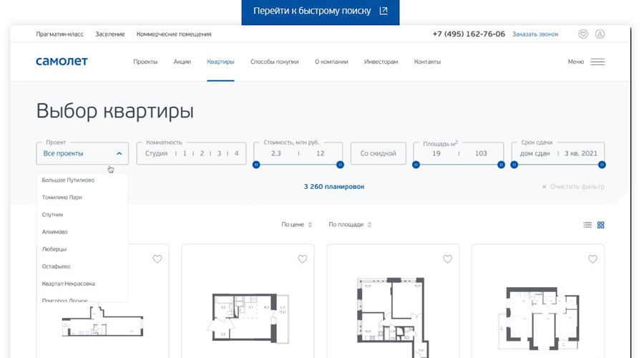
Task: Open the Квартиры nav tab
Action: (x=220, y=62)
